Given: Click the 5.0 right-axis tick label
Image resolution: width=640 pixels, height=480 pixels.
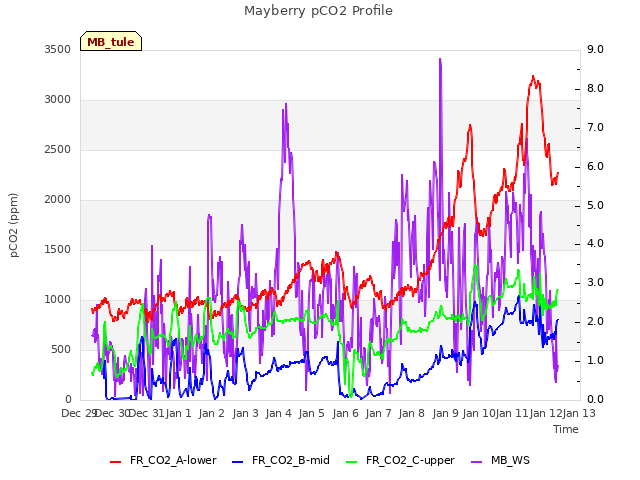Looking at the screenshot, I should 595,205.
